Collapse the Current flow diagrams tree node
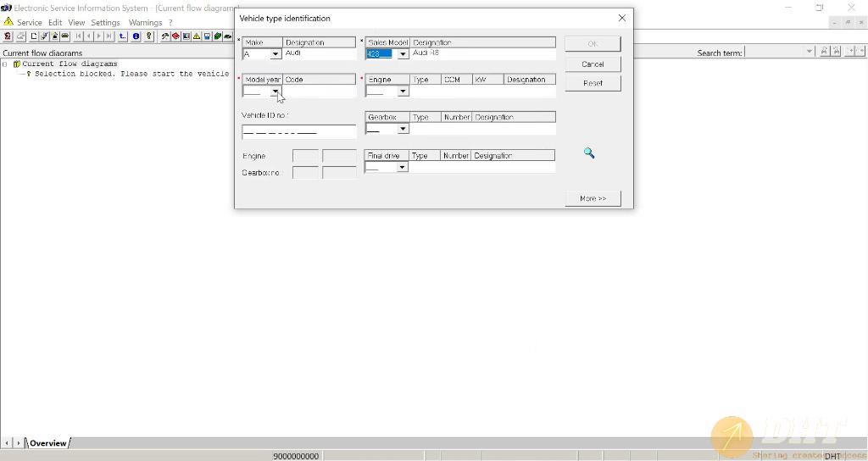This screenshot has width=868, height=461. click(x=5, y=64)
